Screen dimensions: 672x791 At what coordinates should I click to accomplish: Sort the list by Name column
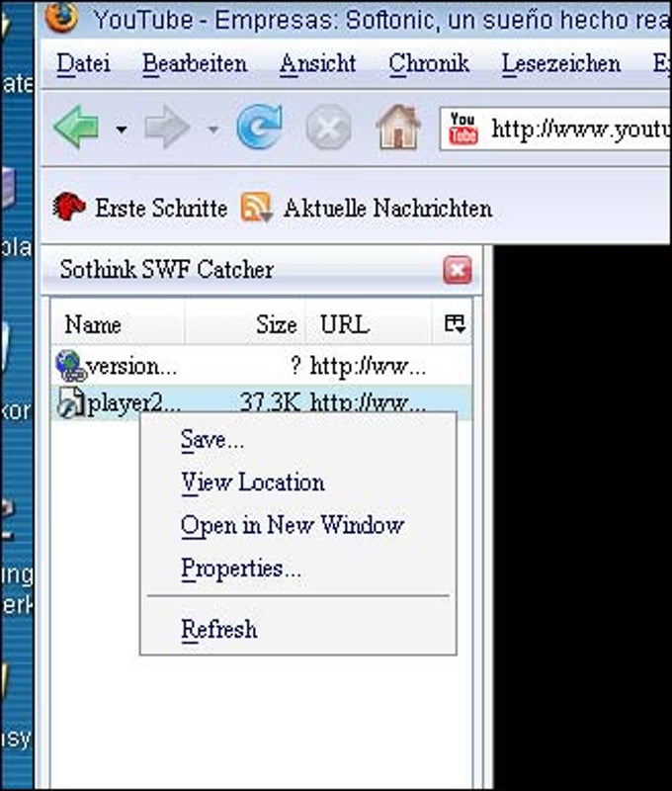(x=118, y=324)
